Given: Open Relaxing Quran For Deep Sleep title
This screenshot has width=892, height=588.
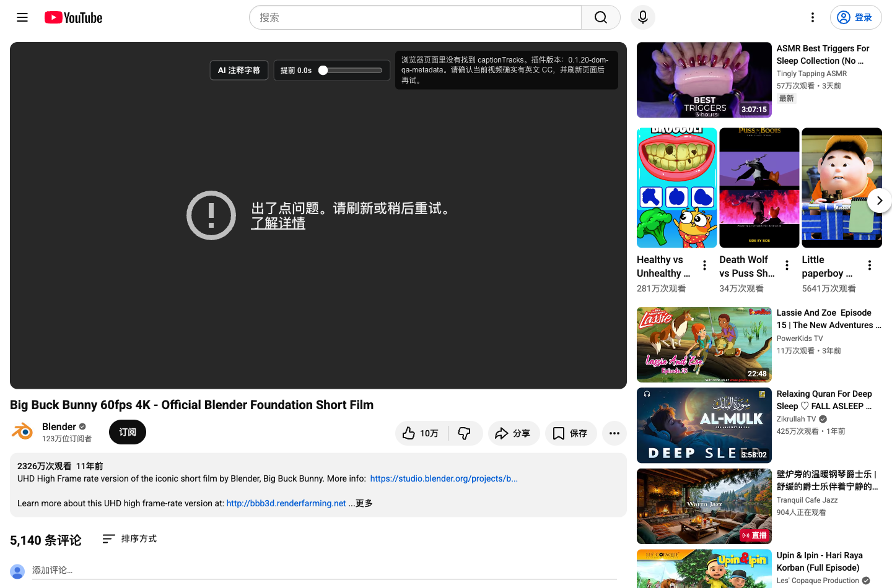Looking at the screenshot, I should [824, 400].
